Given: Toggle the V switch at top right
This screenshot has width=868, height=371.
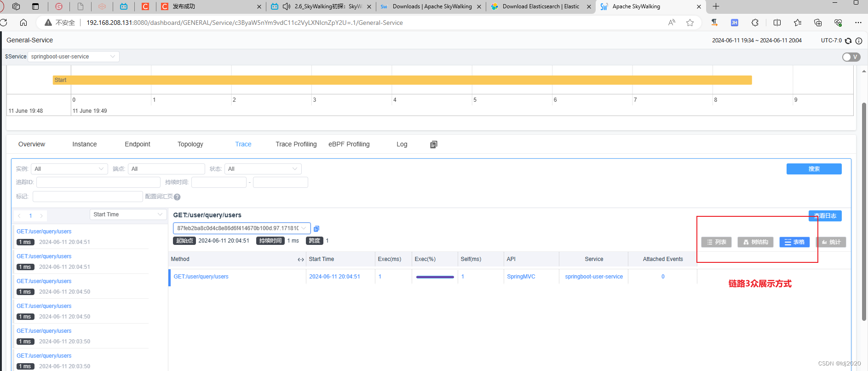Looking at the screenshot, I should tap(851, 57).
